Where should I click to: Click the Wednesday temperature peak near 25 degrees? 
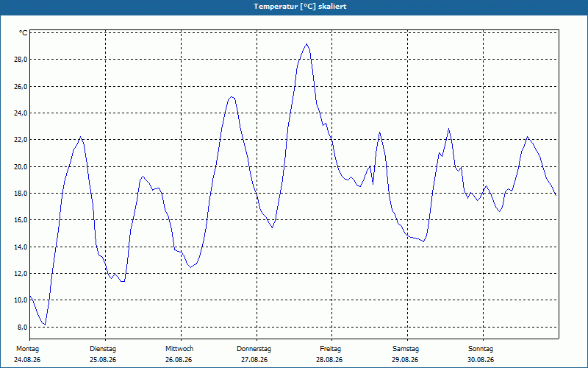point(232,96)
